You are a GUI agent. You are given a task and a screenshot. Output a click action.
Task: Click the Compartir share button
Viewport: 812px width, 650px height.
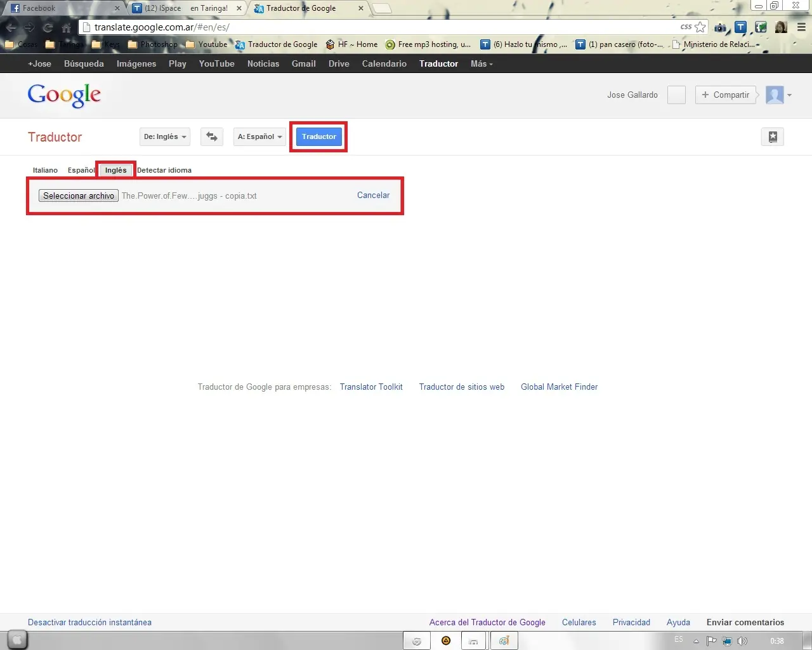(x=726, y=95)
